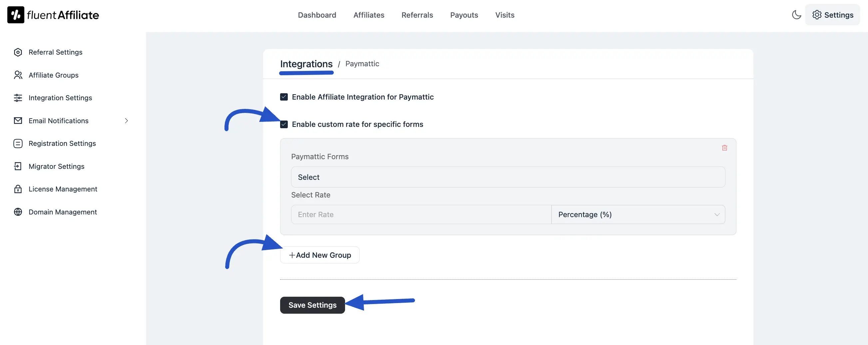Uncheck Enable Affiliate Integration for Paymattic
The height and width of the screenshot is (345, 868).
coord(284,97)
